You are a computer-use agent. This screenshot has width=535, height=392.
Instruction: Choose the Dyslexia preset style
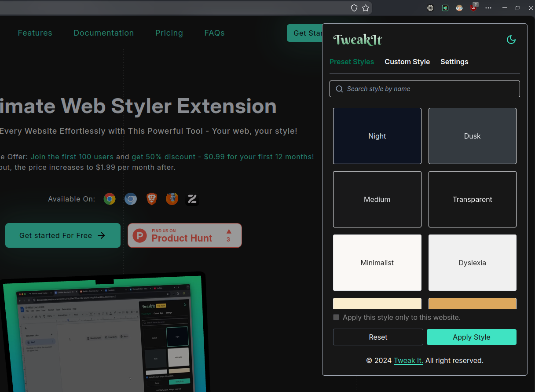point(472,263)
